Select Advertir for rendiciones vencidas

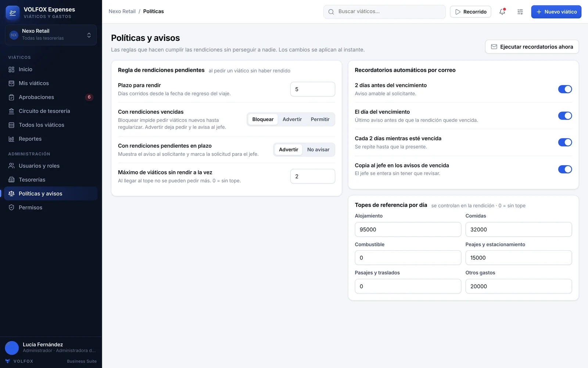coord(292,119)
